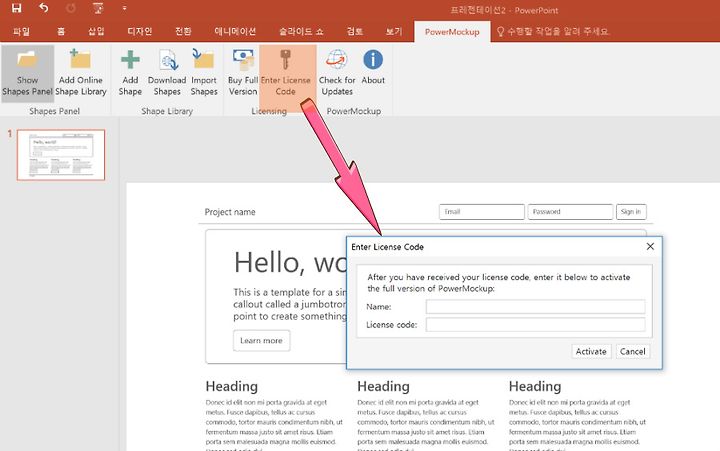The width and height of the screenshot is (720, 451).
Task: Switch to the 삽입 ribbon tab
Action: click(x=96, y=31)
